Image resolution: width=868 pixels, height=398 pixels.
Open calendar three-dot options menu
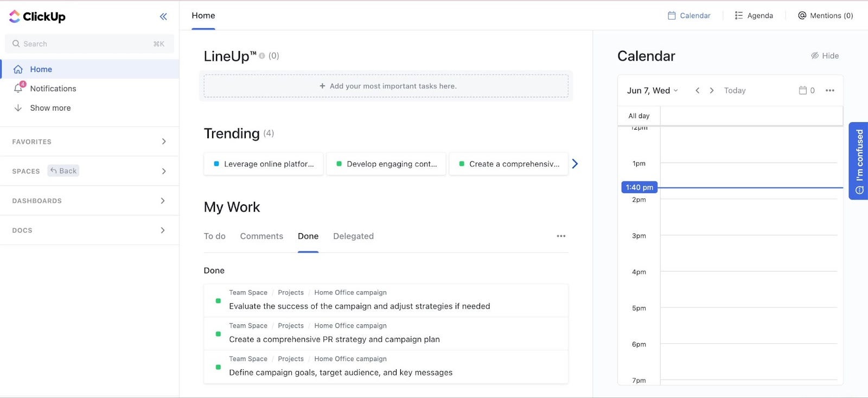tap(829, 91)
